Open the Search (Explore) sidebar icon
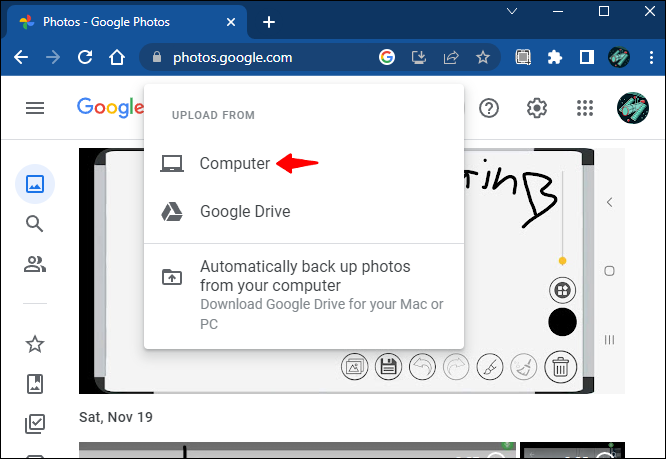The height and width of the screenshot is (459, 666). [35, 224]
